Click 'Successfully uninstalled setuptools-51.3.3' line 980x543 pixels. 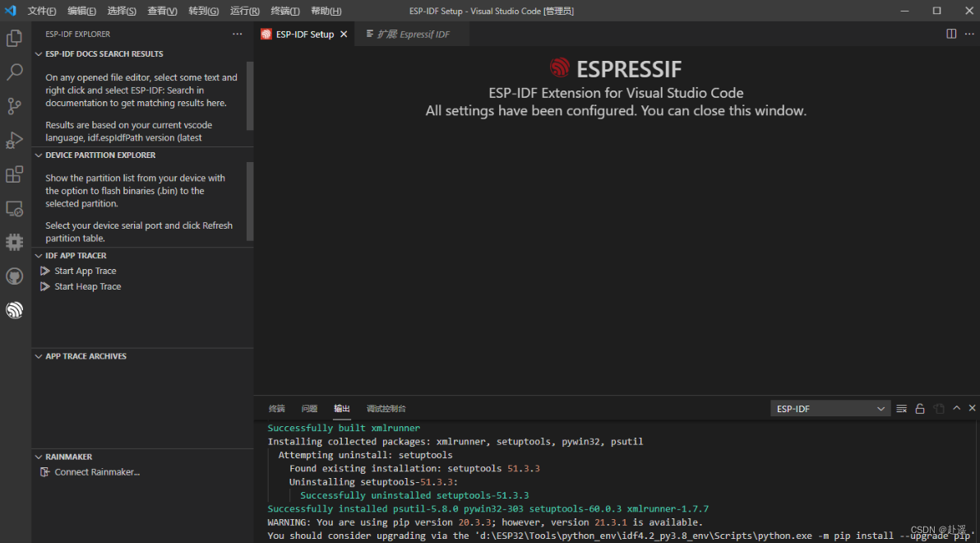(414, 495)
